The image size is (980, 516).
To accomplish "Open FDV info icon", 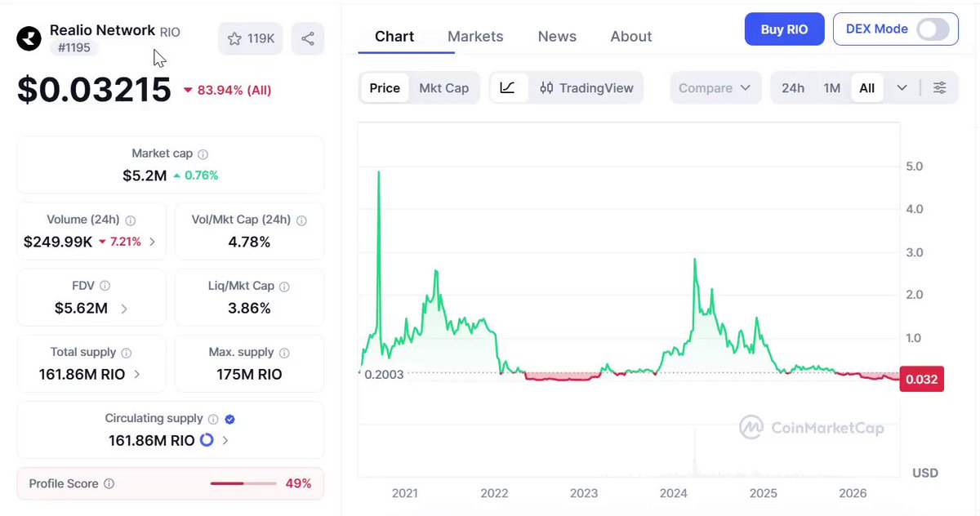I will (105, 286).
